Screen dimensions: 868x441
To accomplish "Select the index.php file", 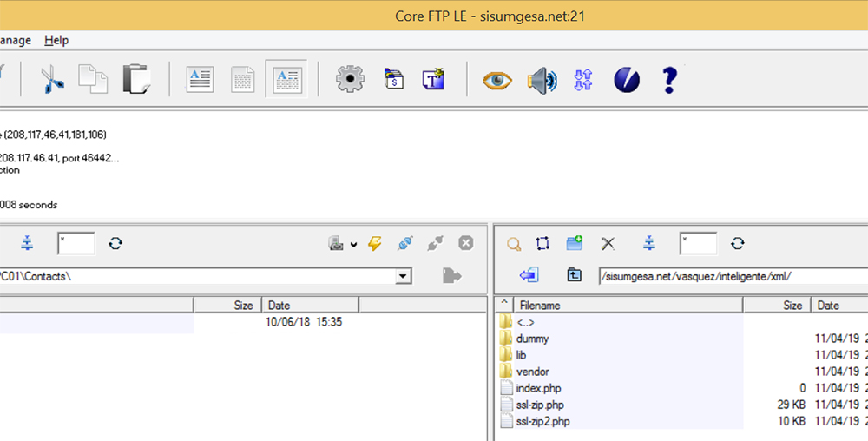I will click(538, 388).
